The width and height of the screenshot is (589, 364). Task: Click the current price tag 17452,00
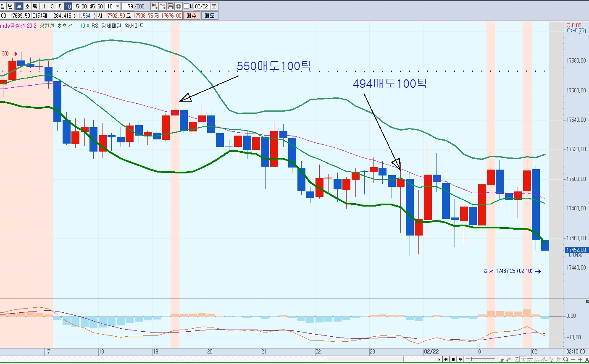(x=576, y=250)
